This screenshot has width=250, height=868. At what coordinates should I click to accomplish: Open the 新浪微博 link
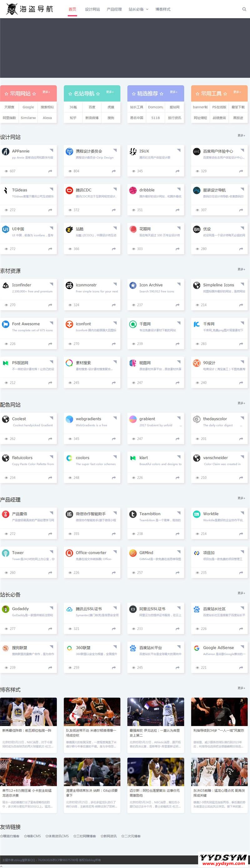tap(92, 118)
